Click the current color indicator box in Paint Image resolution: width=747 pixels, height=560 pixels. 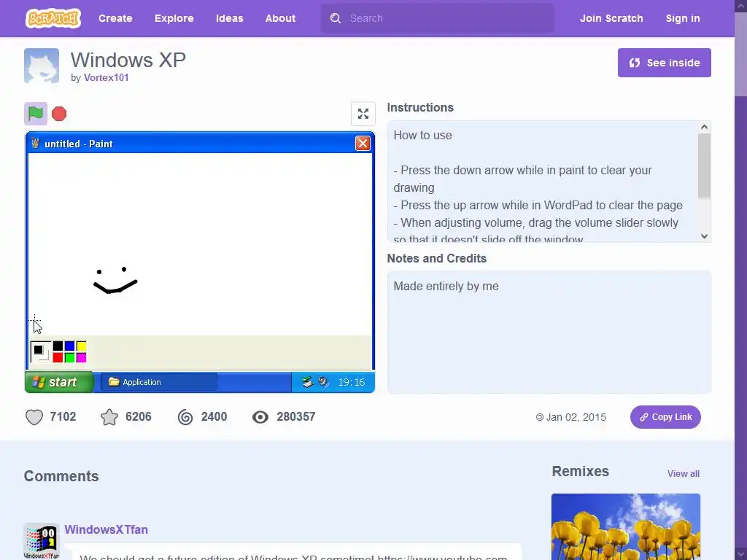(x=40, y=352)
